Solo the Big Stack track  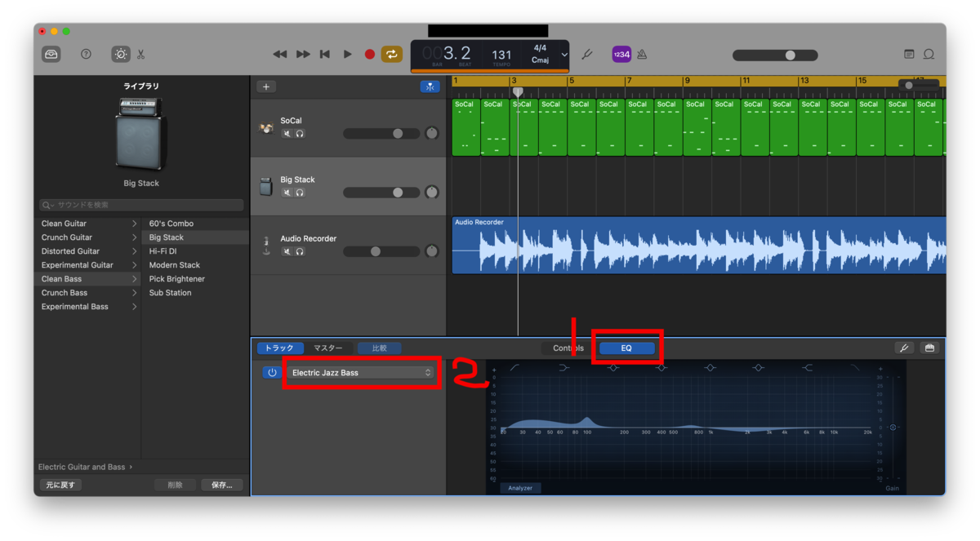coord(300,193)
